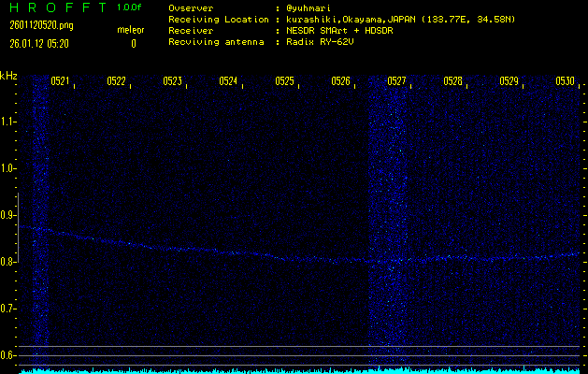This screenshot has height=374, width=588.
Task: Click the 0527 time marker
Action: click(396, 81)
